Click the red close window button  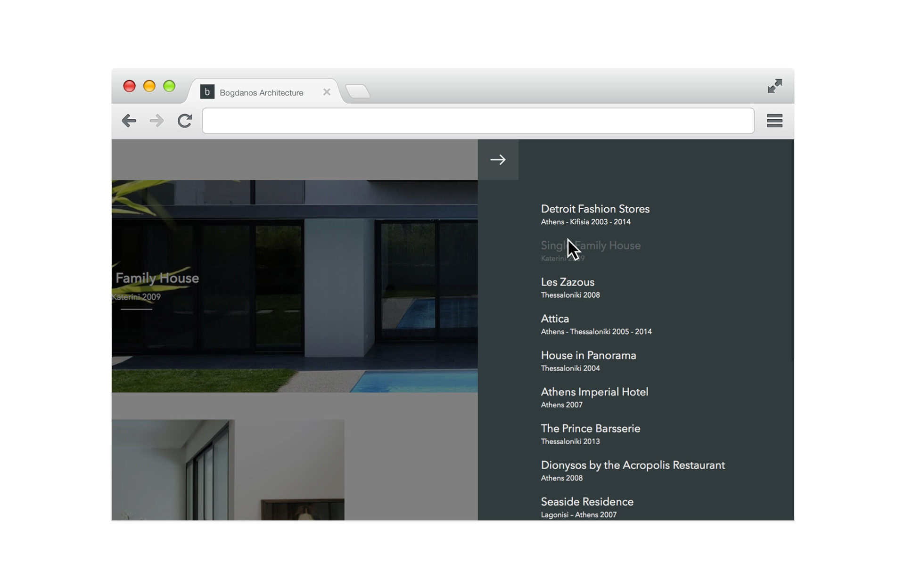tap(129, 86)
